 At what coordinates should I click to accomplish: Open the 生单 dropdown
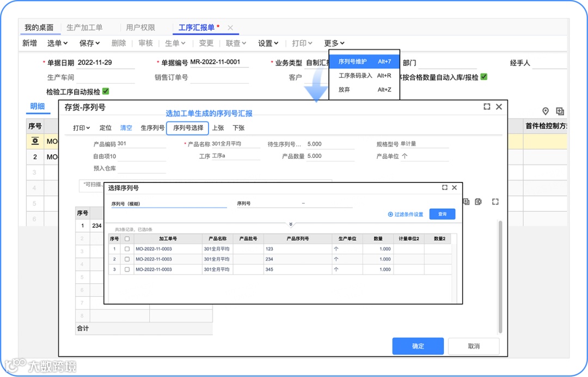tap(175, 43)
